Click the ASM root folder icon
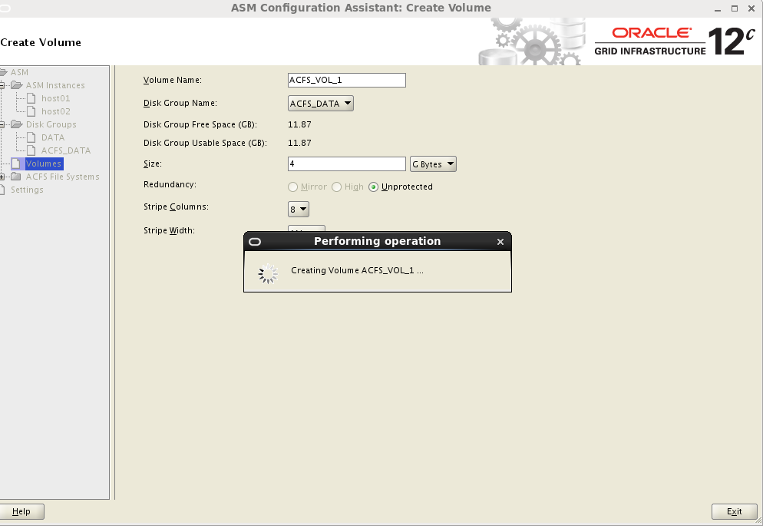 (3, 72)
